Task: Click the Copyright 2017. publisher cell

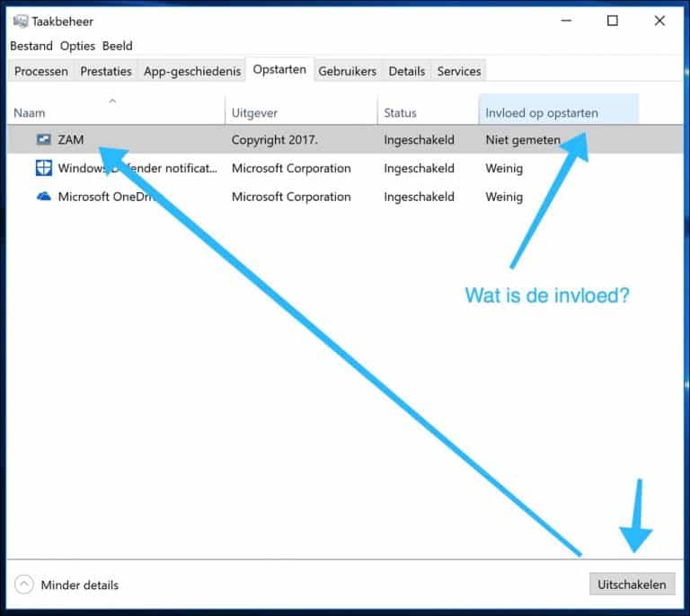Action: point(274,140)
